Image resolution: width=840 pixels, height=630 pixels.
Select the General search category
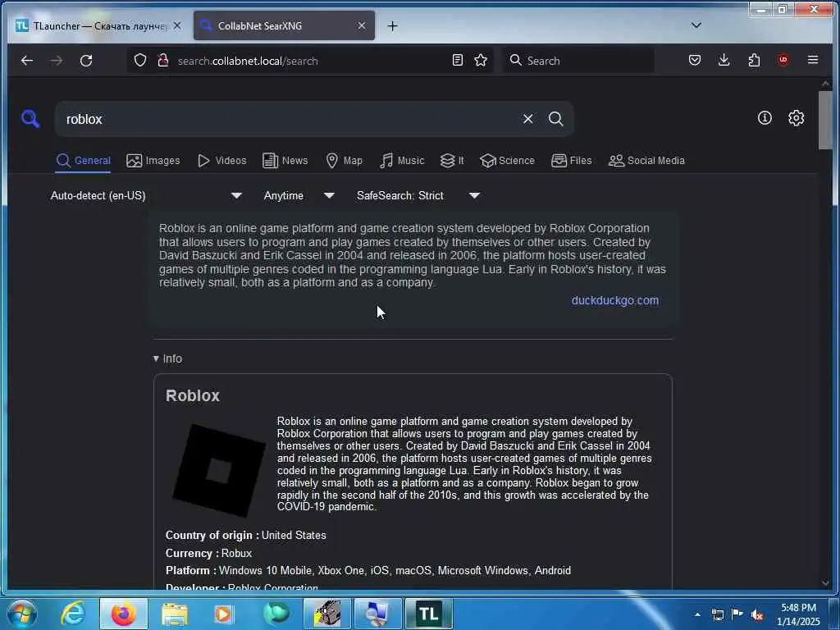[83, 161]
